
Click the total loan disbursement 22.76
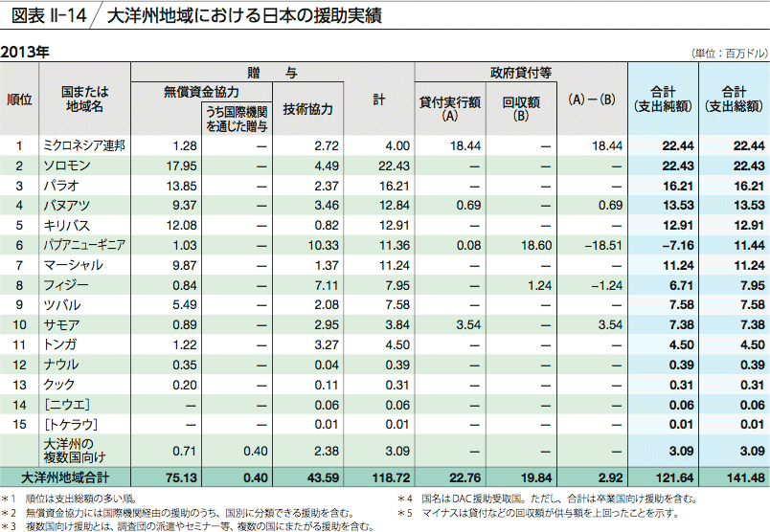click(x=465, y=477)
